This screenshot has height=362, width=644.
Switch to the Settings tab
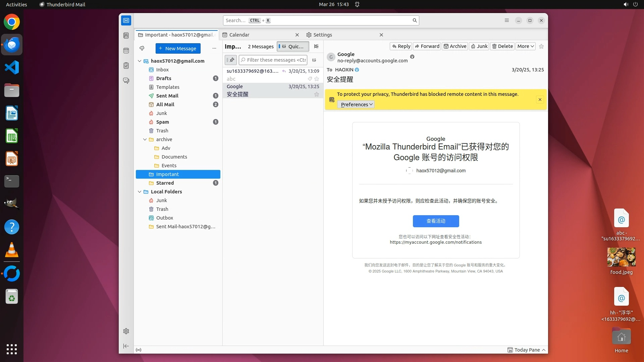(322, 35)
